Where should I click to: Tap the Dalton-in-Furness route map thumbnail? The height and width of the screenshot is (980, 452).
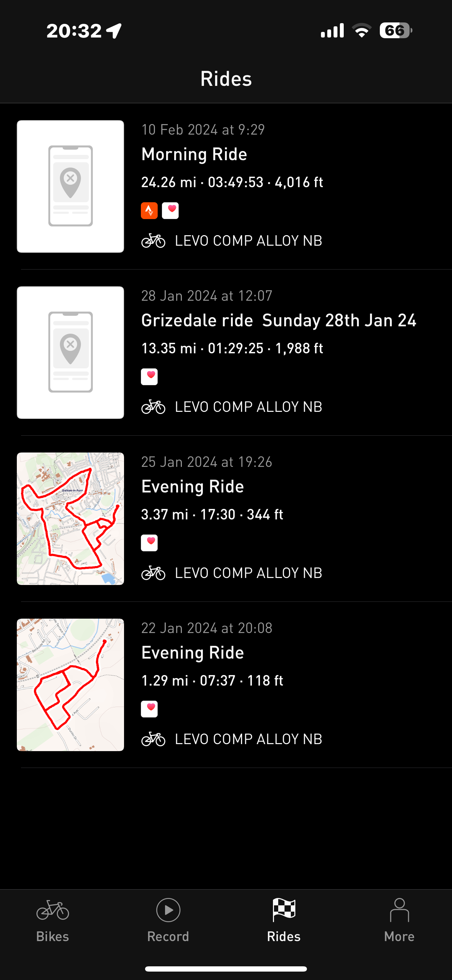tap(70, 518)
